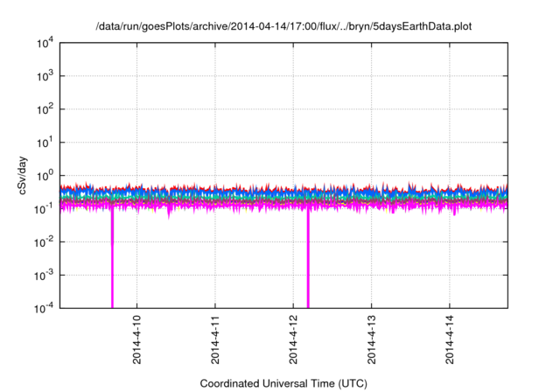Click the 10^-3 y-axis tick label
The image size is (560, 392).
[x=45, y=276]
